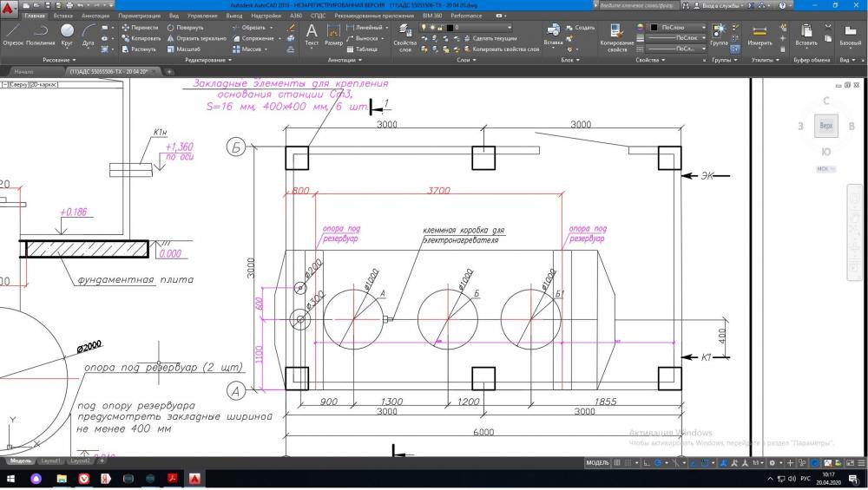Click the Текст annotation tool
868x490 pixels.
(x=312, y=34)
